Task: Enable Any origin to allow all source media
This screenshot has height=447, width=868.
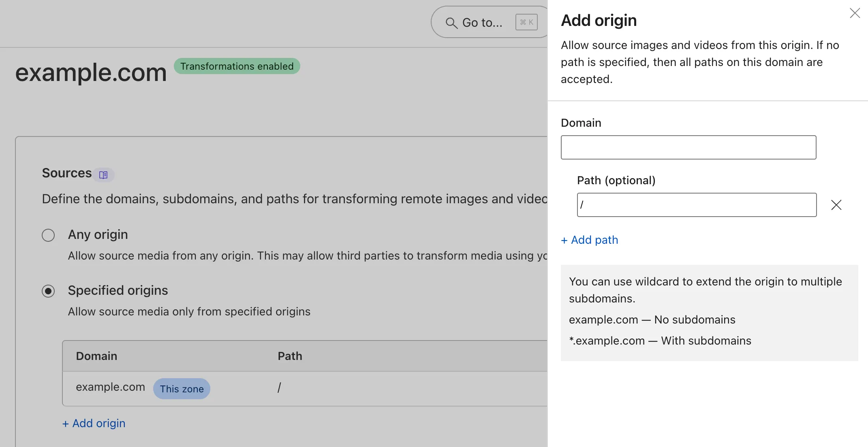Action: pyautogui.click(x=48, y=235)
